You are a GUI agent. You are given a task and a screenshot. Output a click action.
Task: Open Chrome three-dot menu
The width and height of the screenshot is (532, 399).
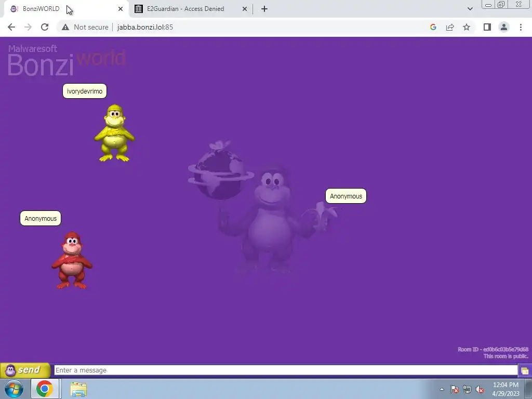point(521,27)
